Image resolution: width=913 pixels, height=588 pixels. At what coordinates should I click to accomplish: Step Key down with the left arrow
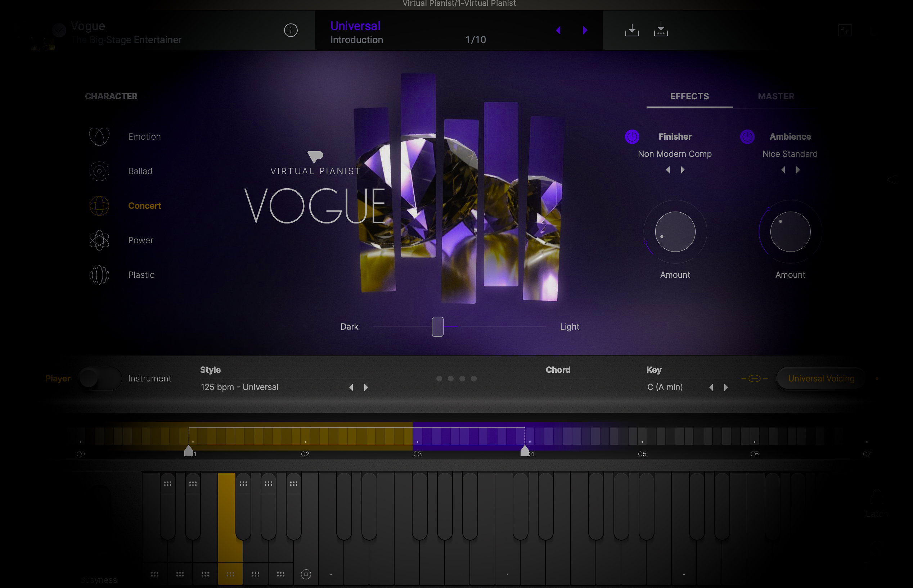point(711,387)
